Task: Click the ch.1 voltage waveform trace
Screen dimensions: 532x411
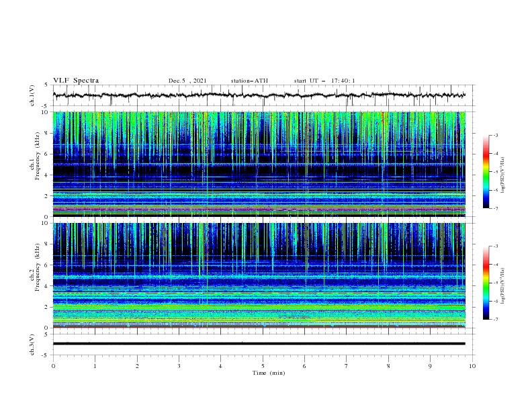Action: [259, 95]
